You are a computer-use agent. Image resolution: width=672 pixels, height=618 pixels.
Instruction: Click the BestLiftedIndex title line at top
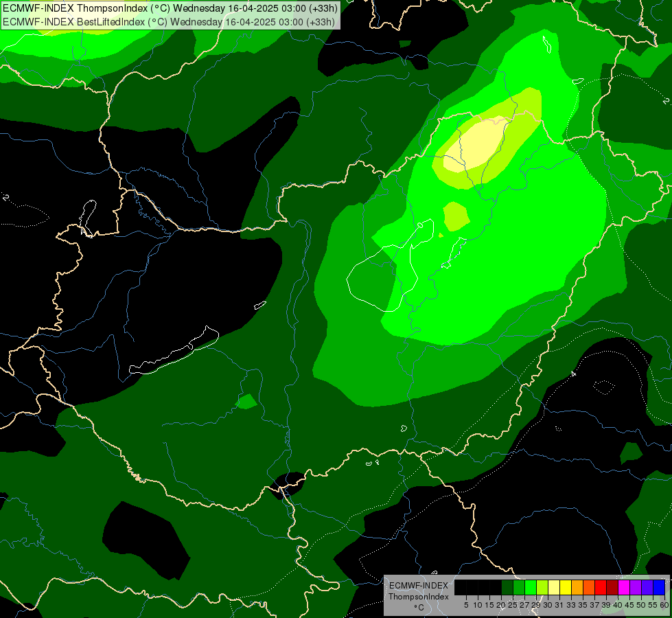[169, 22]
